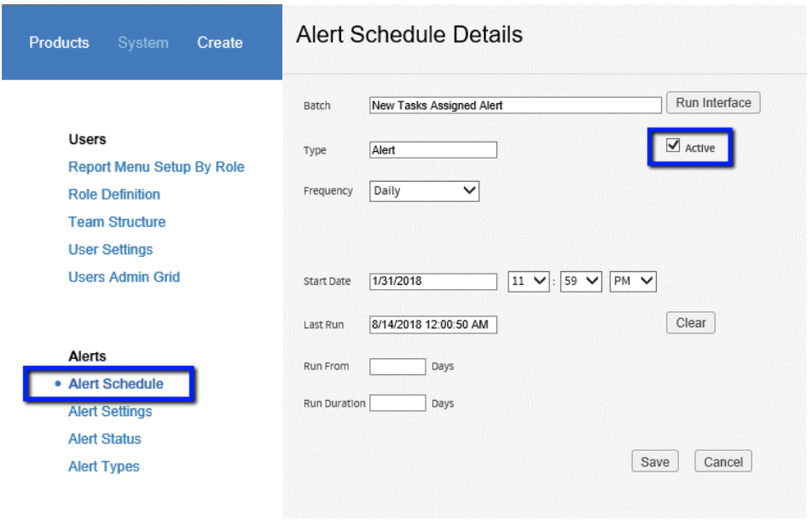
Task: Open the Create menu
Action: pyautogui.click(x=219, y=43)
